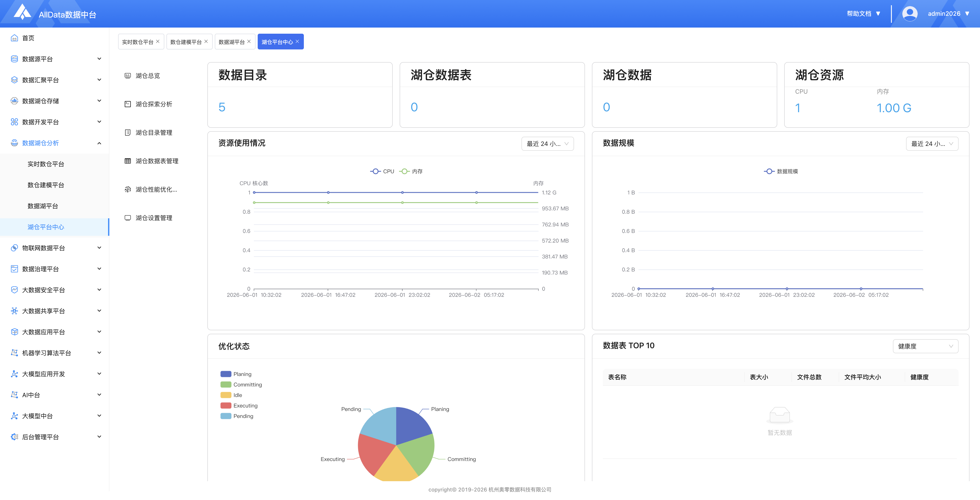This screenshot has width=980, height=500.
Task: Open 湖仓设置管理 page
Action: 154,218
